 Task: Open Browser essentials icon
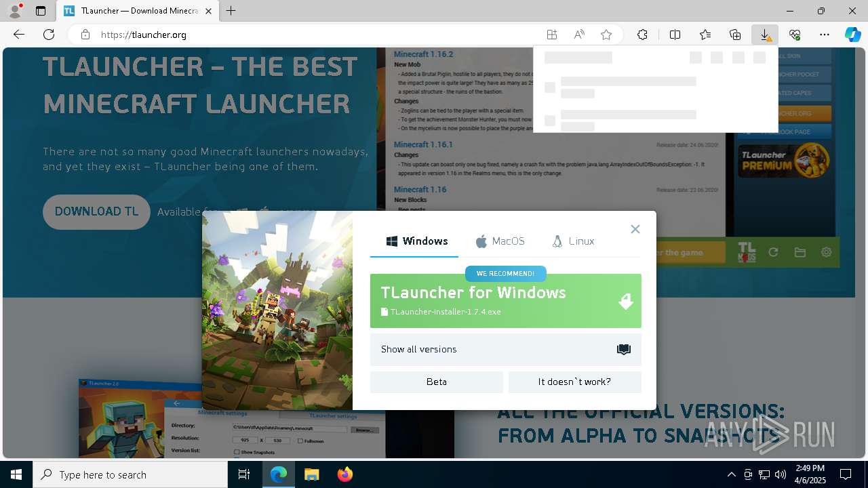(x=795, y=35)
